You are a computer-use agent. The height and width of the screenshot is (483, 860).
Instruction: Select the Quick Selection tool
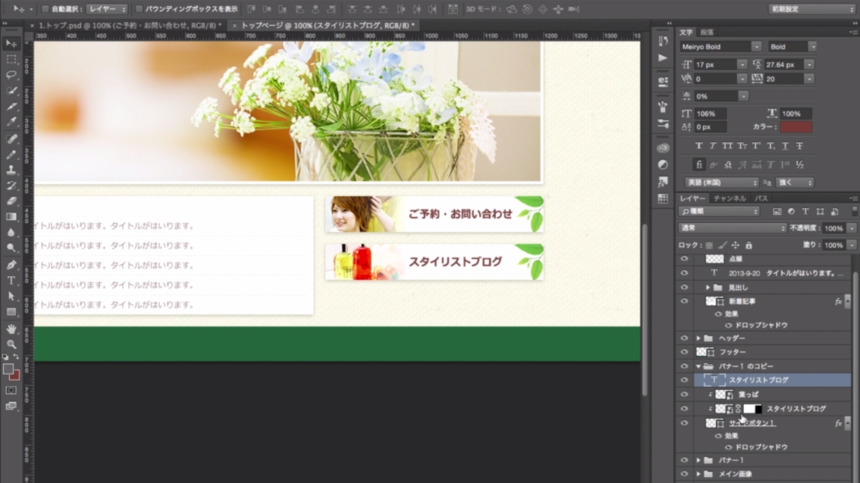11,90
